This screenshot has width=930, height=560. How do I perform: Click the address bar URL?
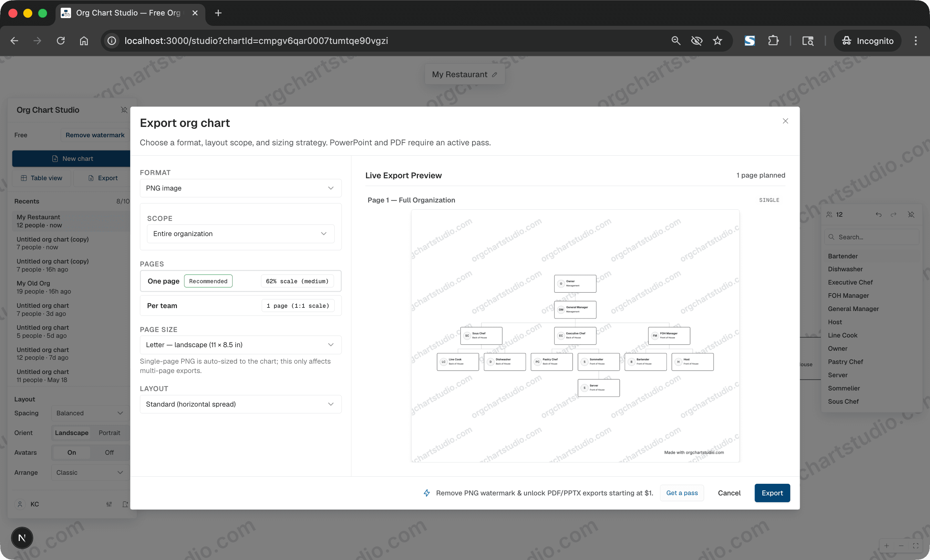(x=256, y=41)
